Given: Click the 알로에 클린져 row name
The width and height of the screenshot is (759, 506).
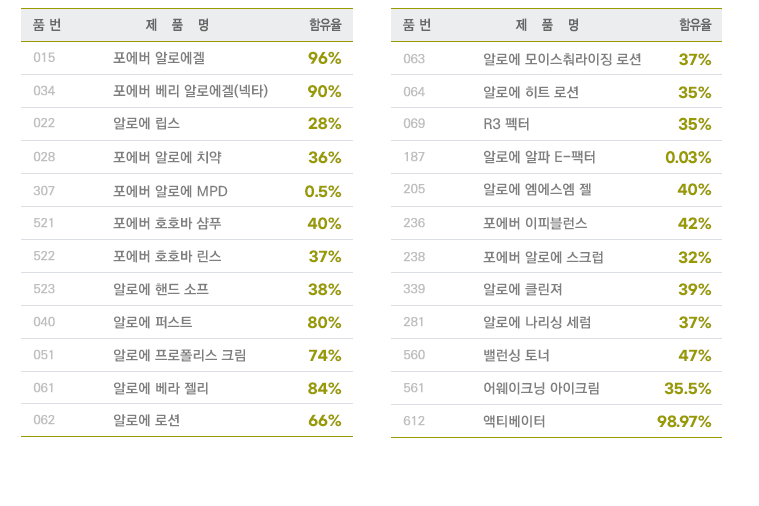Looking at the screenshot, I should pyautogui.click(x=522, y=289).
